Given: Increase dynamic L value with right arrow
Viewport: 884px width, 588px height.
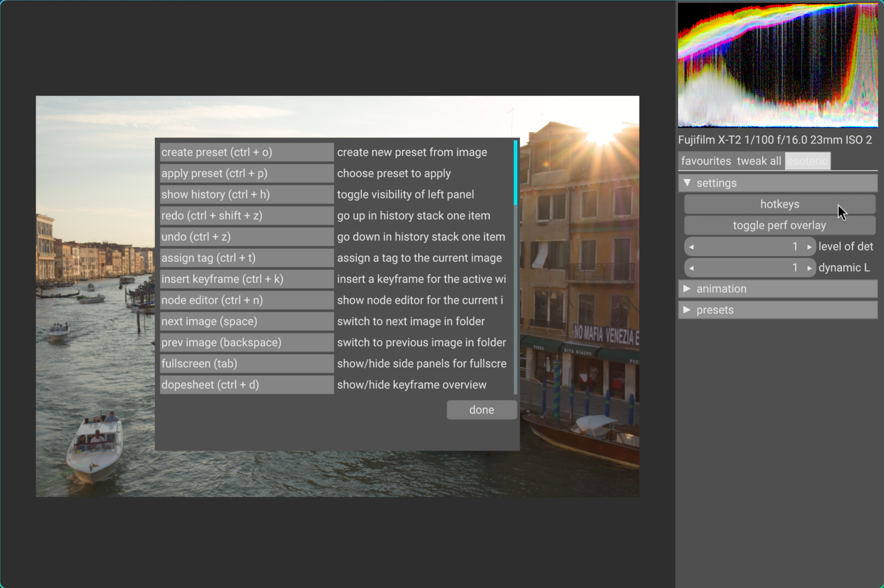Looking at the screenshot, I should pos(809,268).
